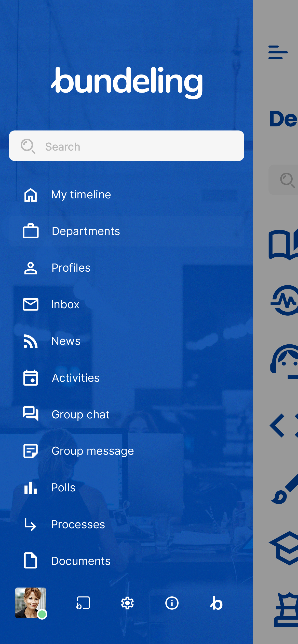Click the bar chart icon for Polls

(31, 488)
